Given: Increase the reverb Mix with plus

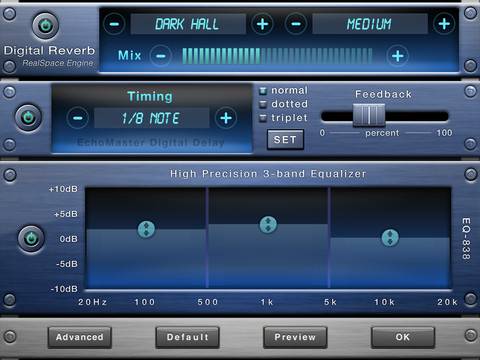Looking at the screenshot, I should click(398, 56).
